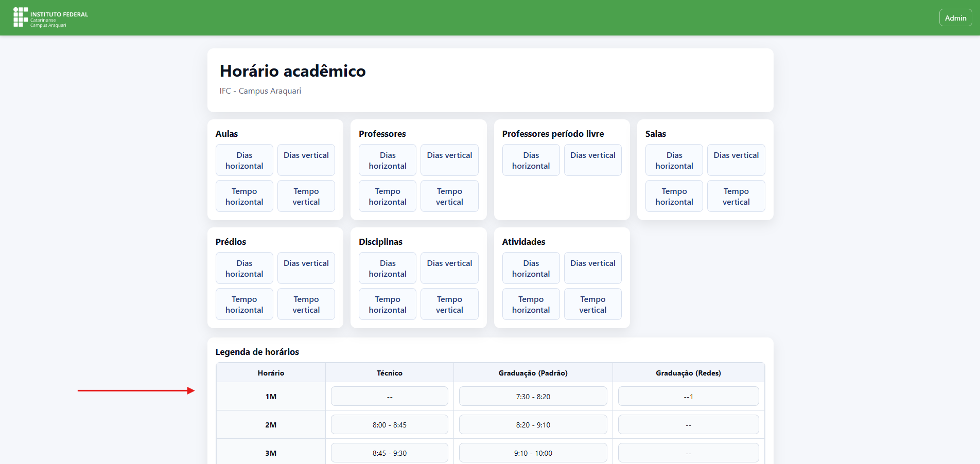Click the Instituto Federal logo icon
Screen dimensions: 980x464
click(21, 17)
